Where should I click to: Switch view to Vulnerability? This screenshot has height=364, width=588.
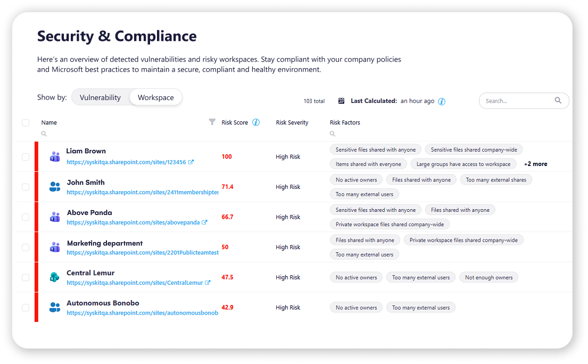point(100,97)
